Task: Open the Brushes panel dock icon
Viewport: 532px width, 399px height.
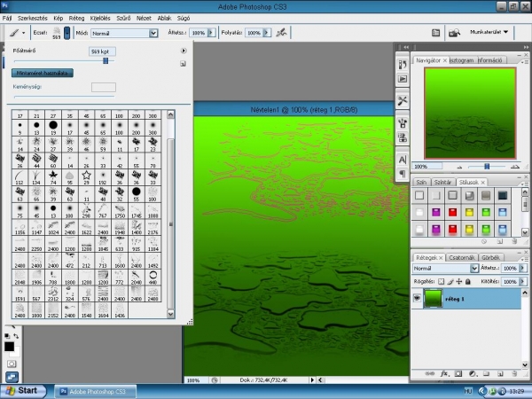Action: 403,123
